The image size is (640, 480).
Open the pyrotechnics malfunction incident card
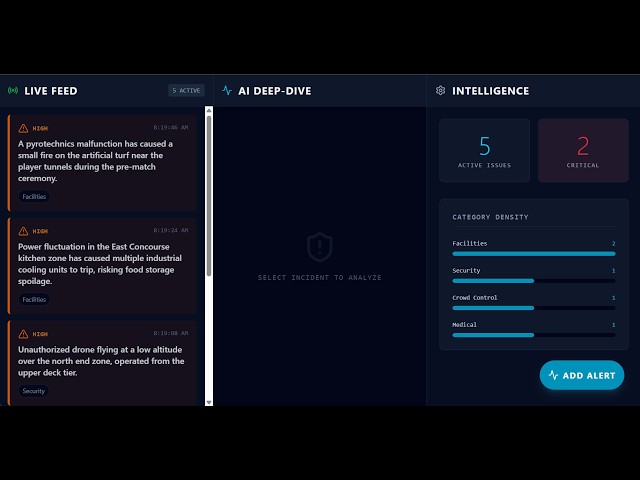(x=102, y=163)
